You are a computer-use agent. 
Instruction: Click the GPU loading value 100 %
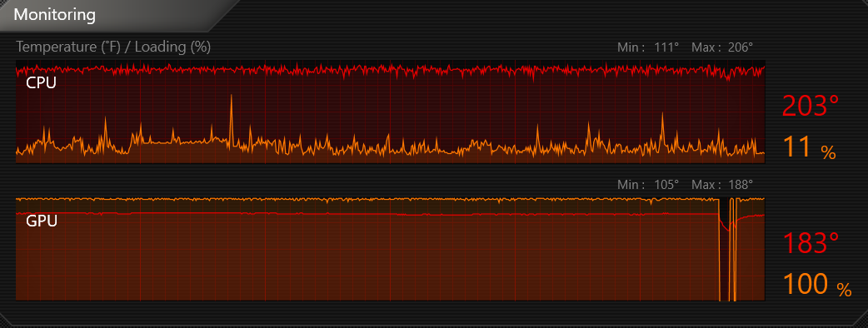click(817, 285)
